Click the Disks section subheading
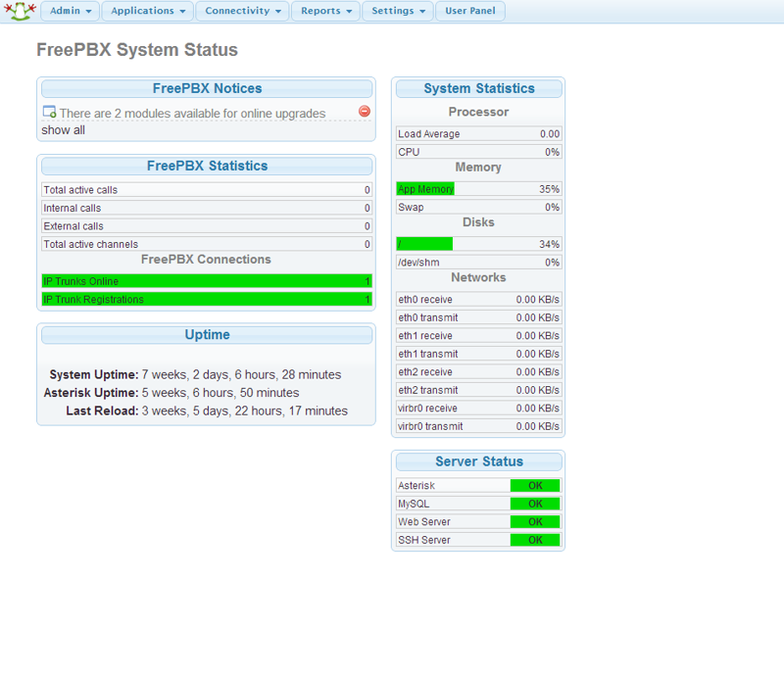 click(478, 222)
